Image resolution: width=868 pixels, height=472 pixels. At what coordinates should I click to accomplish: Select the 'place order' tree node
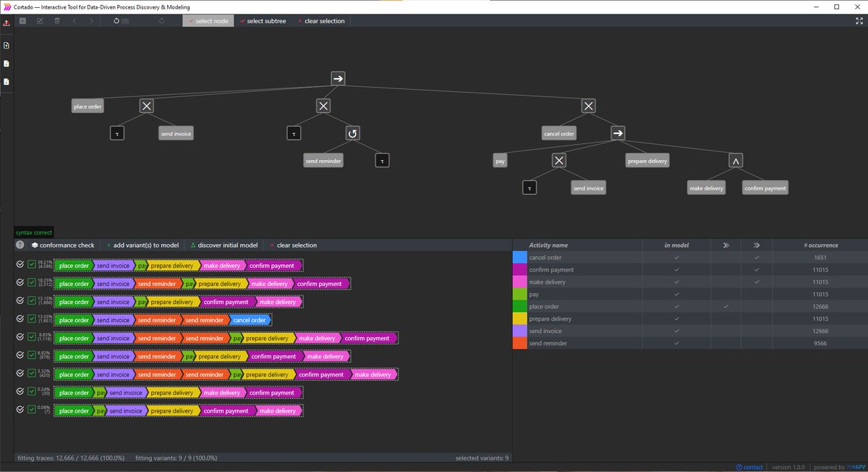pos(88,106)
